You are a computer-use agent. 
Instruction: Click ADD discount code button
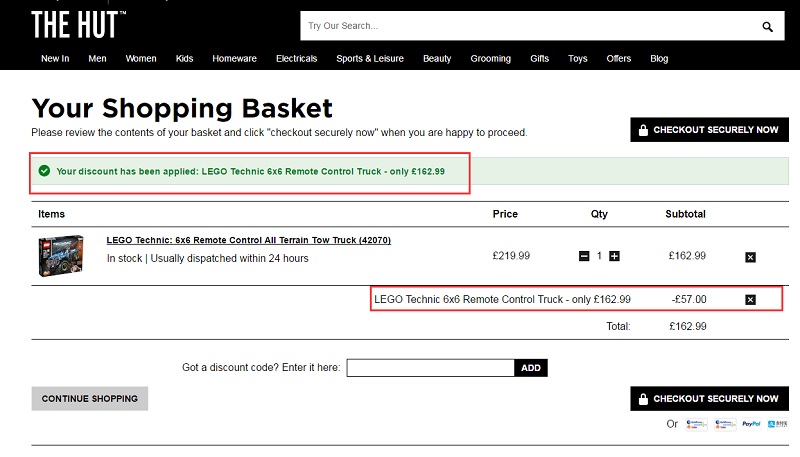tap(531, 368)
